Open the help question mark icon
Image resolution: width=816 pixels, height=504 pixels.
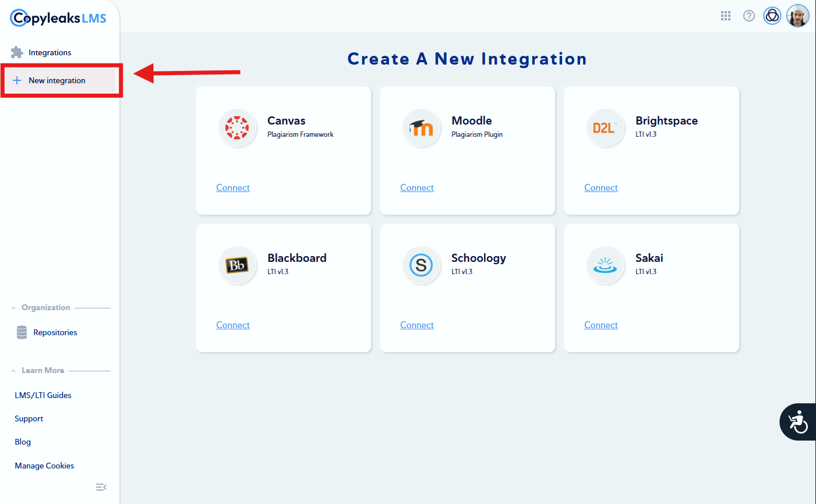[749, 16]
